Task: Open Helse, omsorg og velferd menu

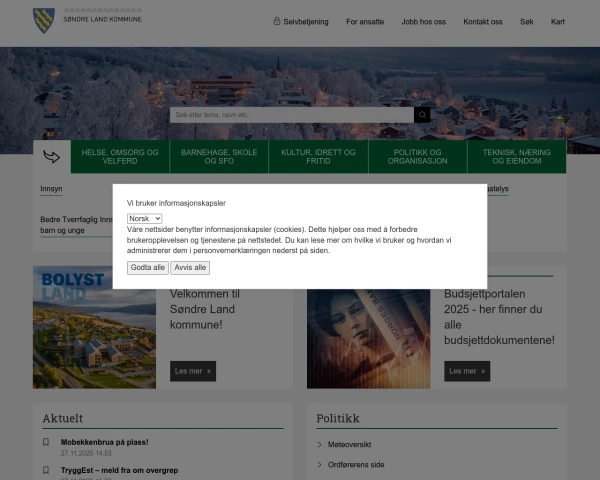Action: click(120, 157)
